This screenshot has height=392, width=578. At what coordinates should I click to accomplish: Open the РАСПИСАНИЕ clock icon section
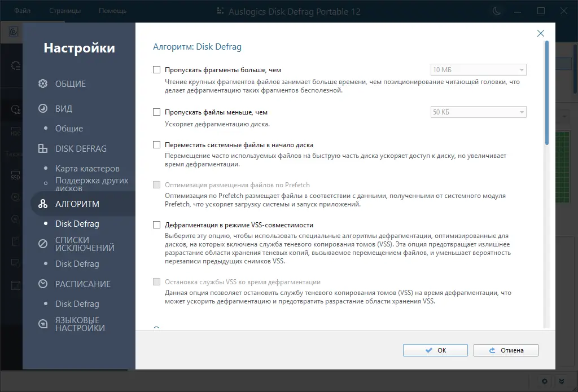42,284
